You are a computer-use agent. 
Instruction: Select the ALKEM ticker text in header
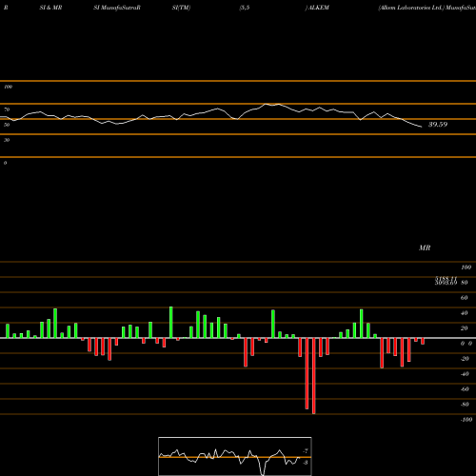[319, 8]
